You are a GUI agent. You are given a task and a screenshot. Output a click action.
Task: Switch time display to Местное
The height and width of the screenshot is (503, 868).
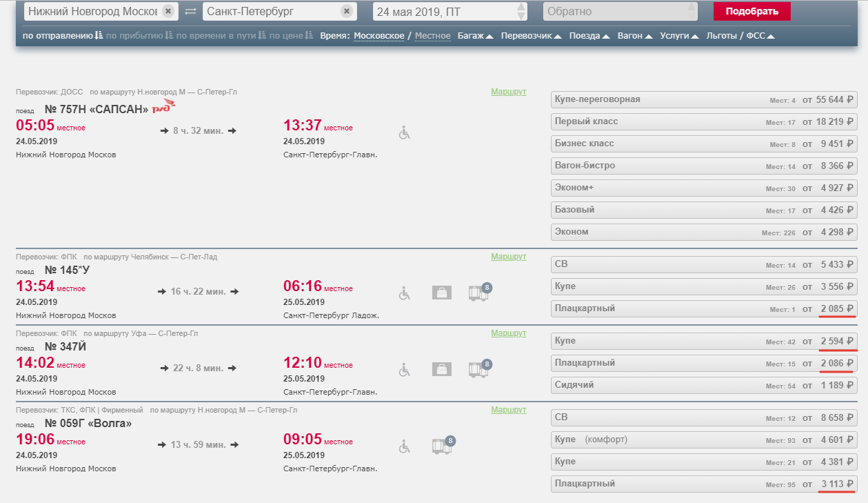(433, 36)
